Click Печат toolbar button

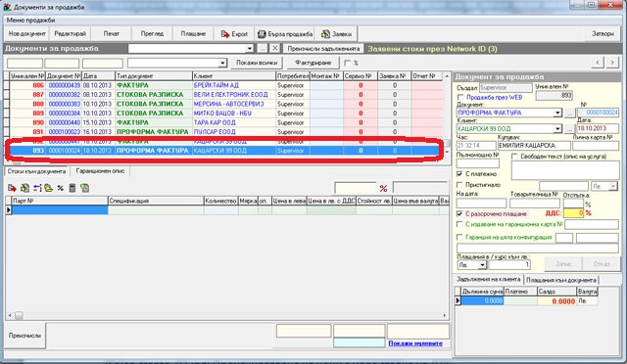click(x=111, y=34)
